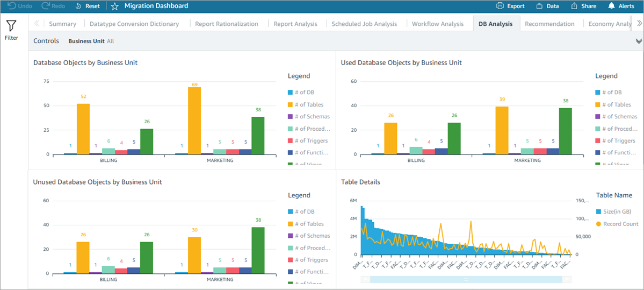Toggle # of Triggers in Used Objects legend
This screenshot has width=644, height=290.
pyautogui.click(x=615, y=140)
